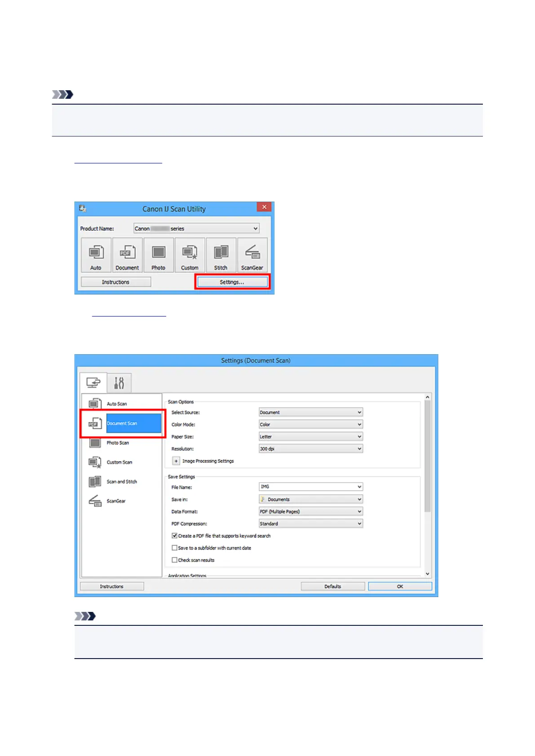Open the Data Format dropdown
The width and height of the screenshot is (535, 756).
tap(311, 511)
